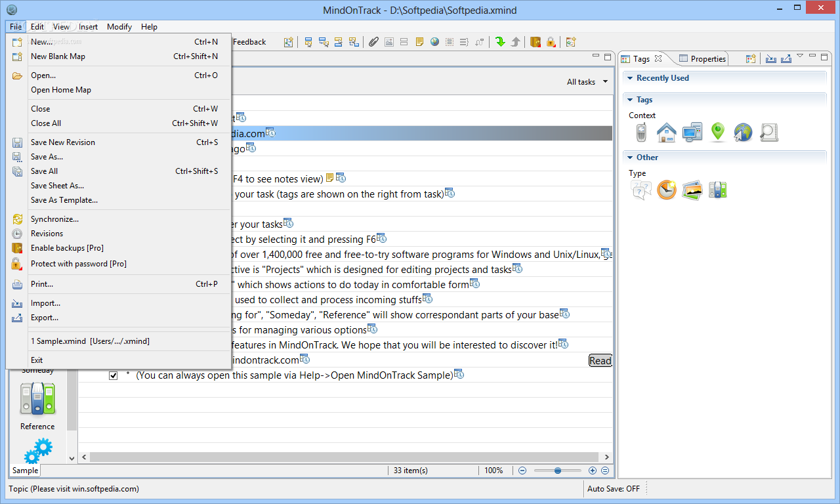Click the Auto Save: OFF status text
840x504 pixels.
pos(614,489)
